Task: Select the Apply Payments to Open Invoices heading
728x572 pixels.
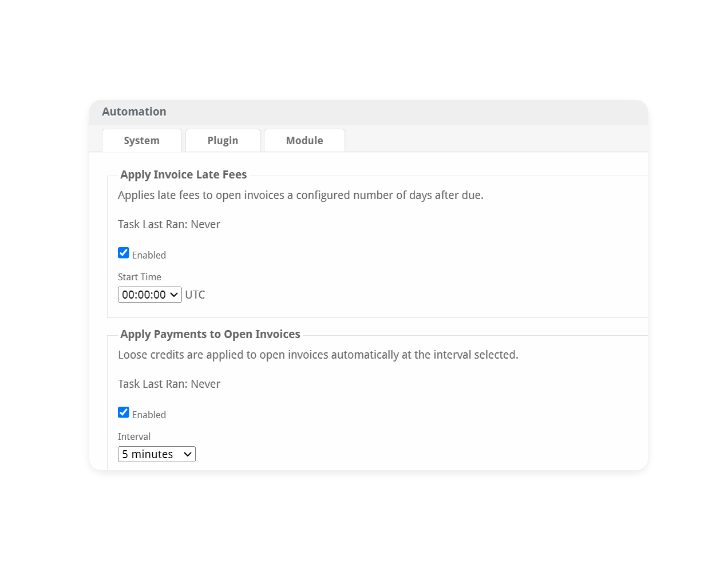Action: point(210,334)
